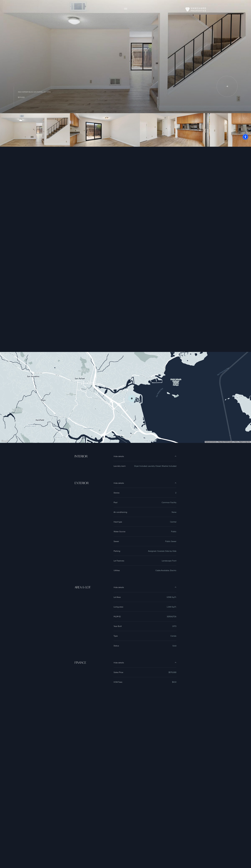Click the Air conditioning row label
The image size is (251, 868).
(x=120, y=512)
